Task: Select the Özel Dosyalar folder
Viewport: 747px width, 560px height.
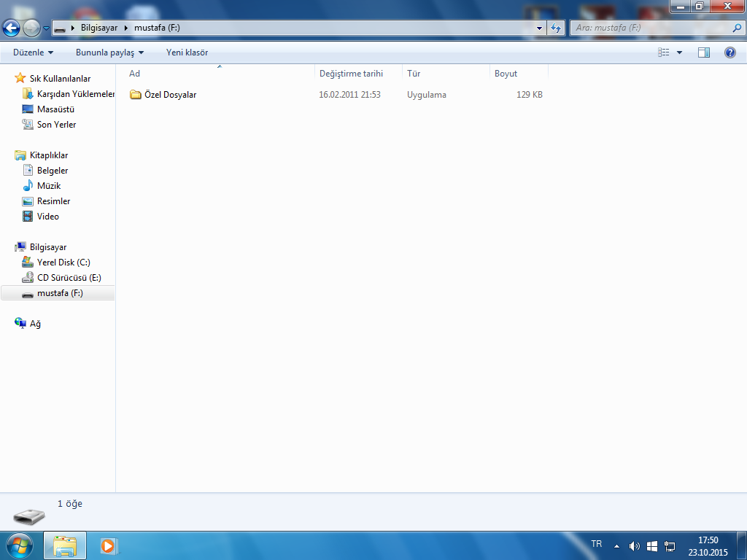Action: [x=170, y=95]
